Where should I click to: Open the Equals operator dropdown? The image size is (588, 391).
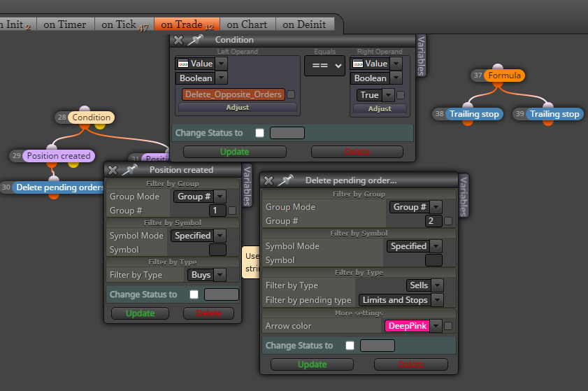(x=324, y=66)
